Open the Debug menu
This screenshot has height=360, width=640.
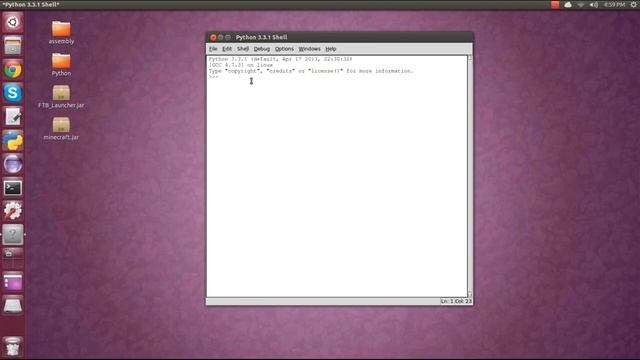[262, 49]
